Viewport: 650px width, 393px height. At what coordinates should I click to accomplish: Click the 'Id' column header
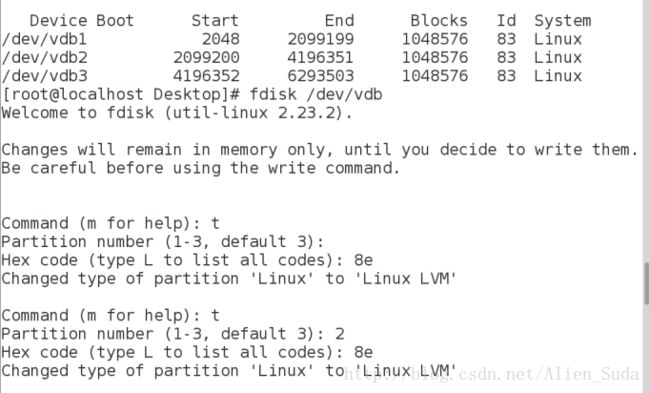pyautogui.click(x=506, y=21)
